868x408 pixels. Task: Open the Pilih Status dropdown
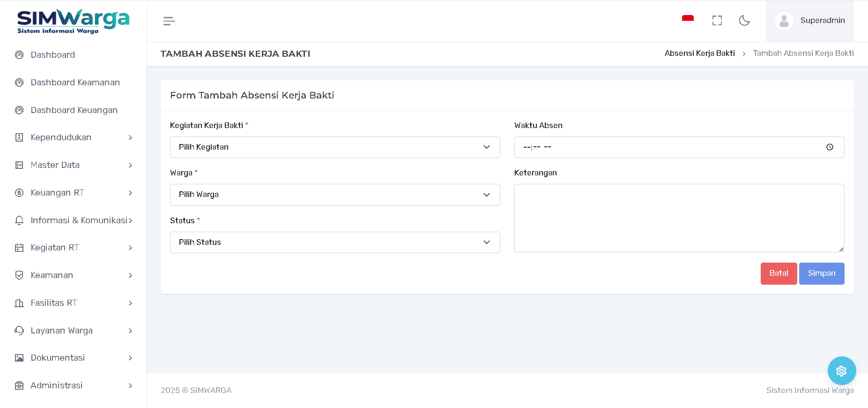(334, 242)
